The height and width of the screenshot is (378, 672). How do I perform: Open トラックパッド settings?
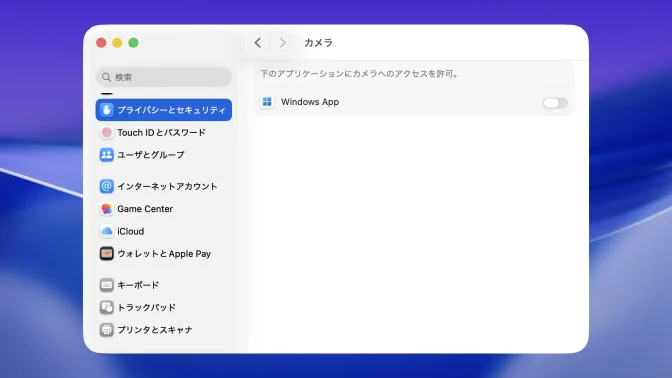[164, 307]
